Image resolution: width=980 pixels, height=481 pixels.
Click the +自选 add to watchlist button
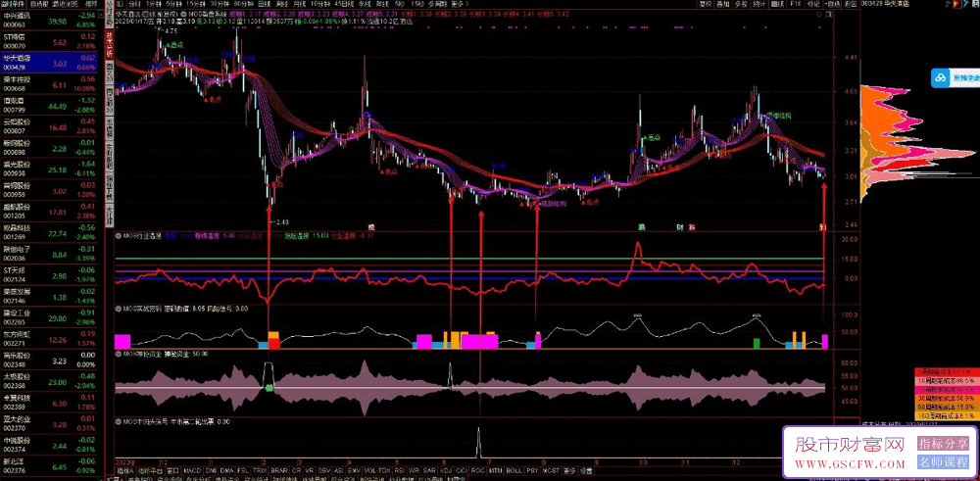832,4
